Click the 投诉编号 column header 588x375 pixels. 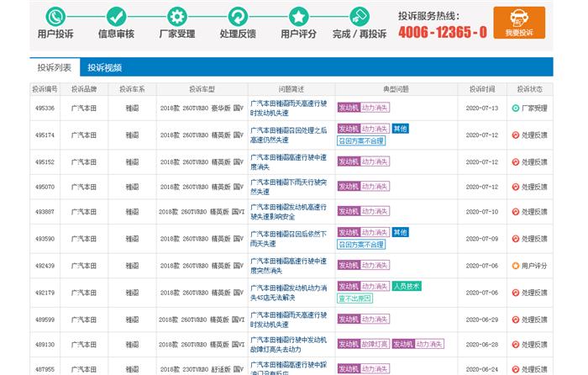click(x=45, y=89)
